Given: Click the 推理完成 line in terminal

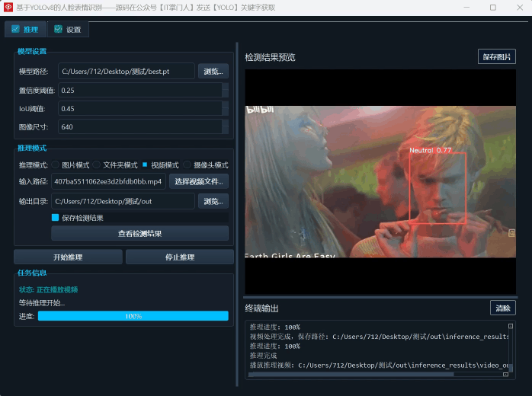Looking at the screenshot, I should coord(263,356).
